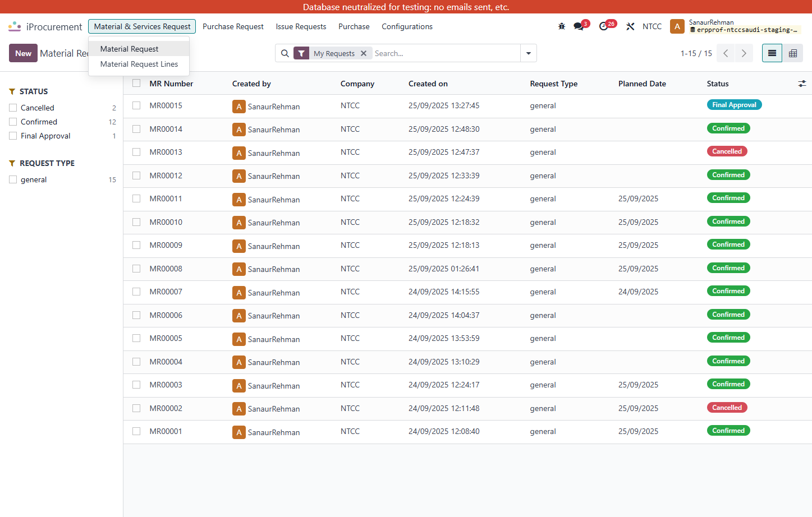Toggle the general request type checkbox
Image resolution: width=812 pixels, height=517 pixels.
pos(13,179)
